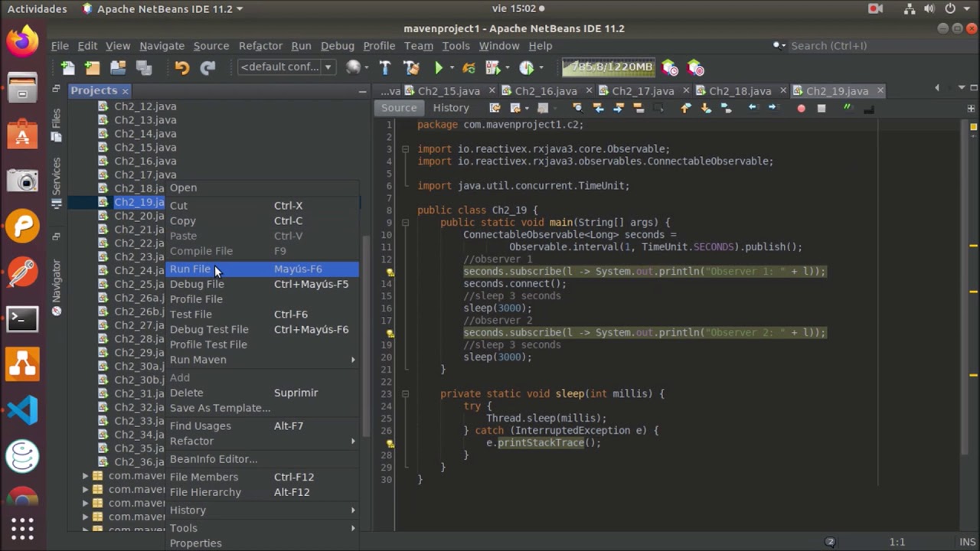The height and width of the screenshot is (551, 980).
Task: Select Run File in context menu
Action: pos(191,269)
